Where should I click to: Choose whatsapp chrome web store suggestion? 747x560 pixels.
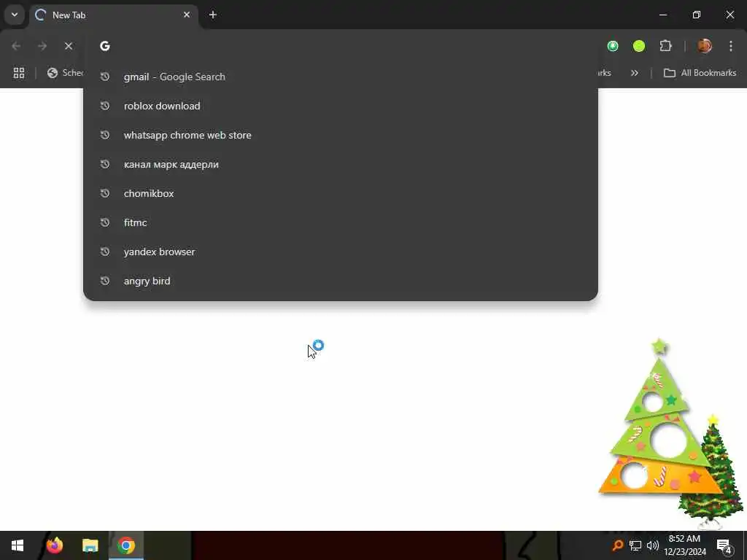341,135
